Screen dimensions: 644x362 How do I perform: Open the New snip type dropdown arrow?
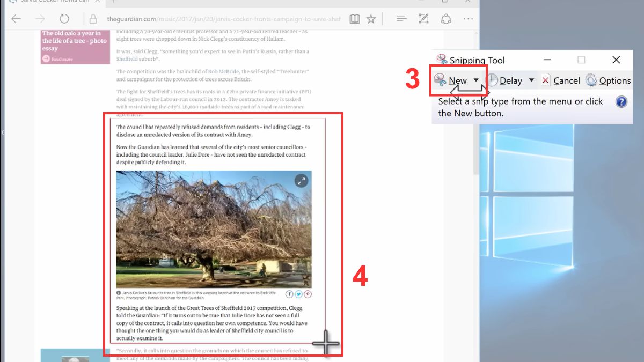pos(476,80)
